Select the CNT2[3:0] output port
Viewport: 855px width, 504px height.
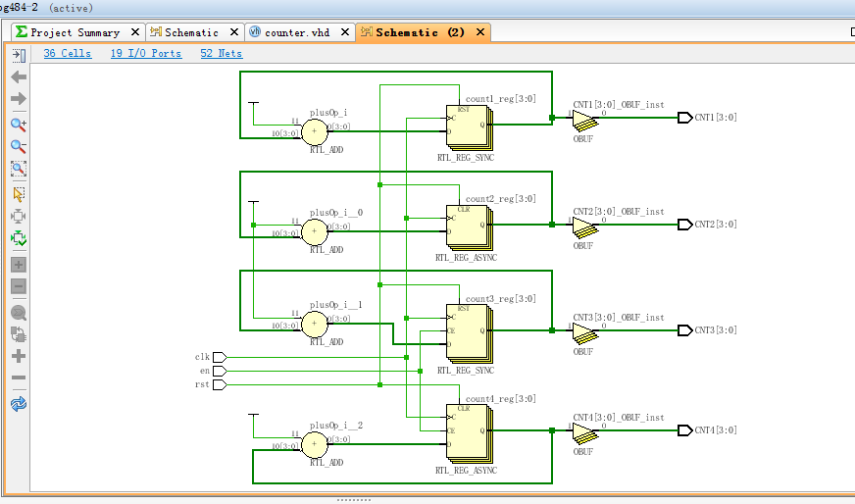684,225
